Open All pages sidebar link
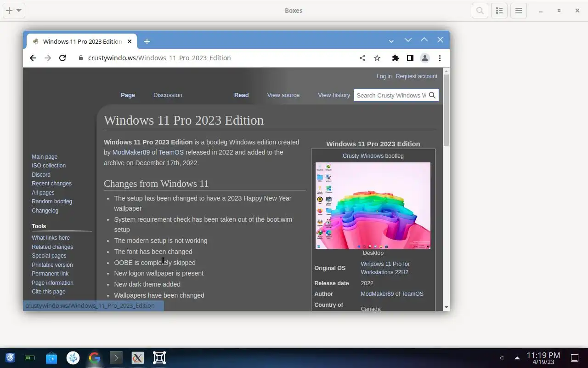The width and height of the screenshot is (588, 368). 43,193
